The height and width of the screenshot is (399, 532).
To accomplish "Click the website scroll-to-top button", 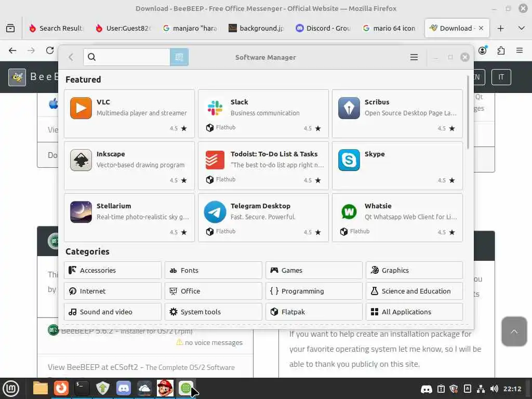I will 514,331.
